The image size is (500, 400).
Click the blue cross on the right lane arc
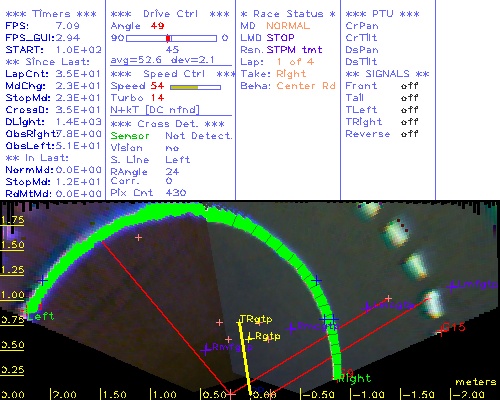click(317, 281)
